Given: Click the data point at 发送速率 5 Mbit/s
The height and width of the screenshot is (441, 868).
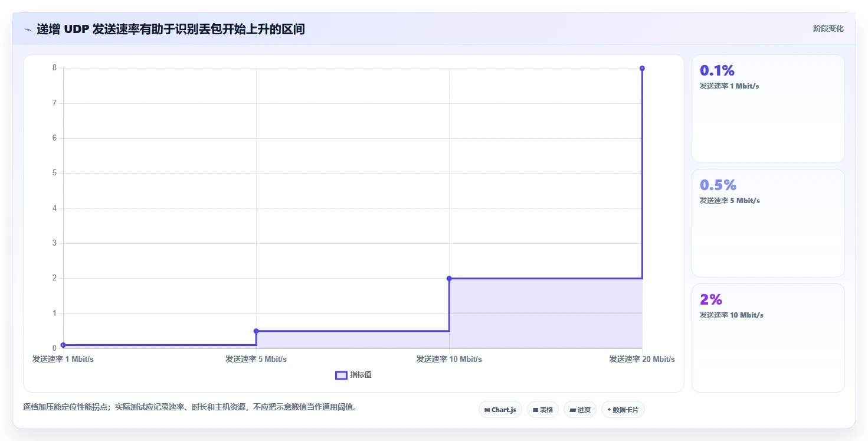Looking at the screenshot, I should pyautogui.click(x=256, y=331).
